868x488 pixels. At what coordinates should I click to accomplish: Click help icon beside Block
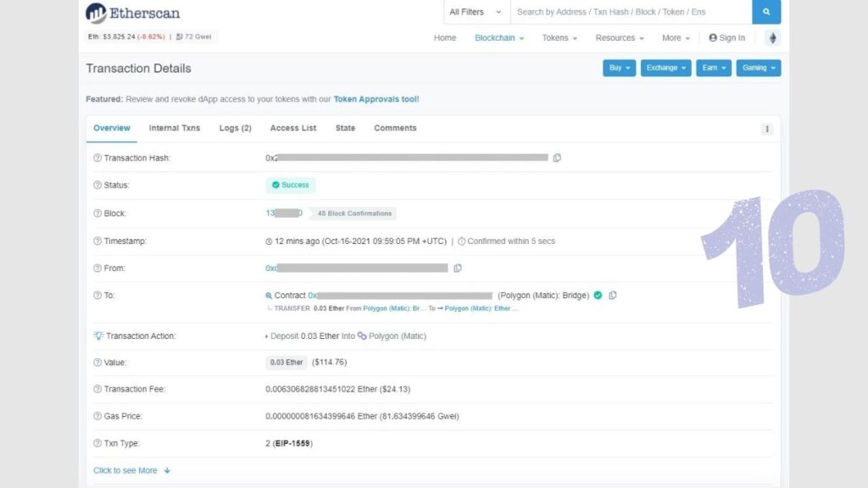(97, 213)
